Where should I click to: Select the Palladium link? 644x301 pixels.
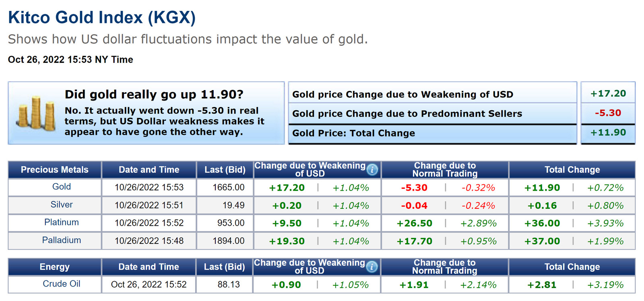click(62, 240)
